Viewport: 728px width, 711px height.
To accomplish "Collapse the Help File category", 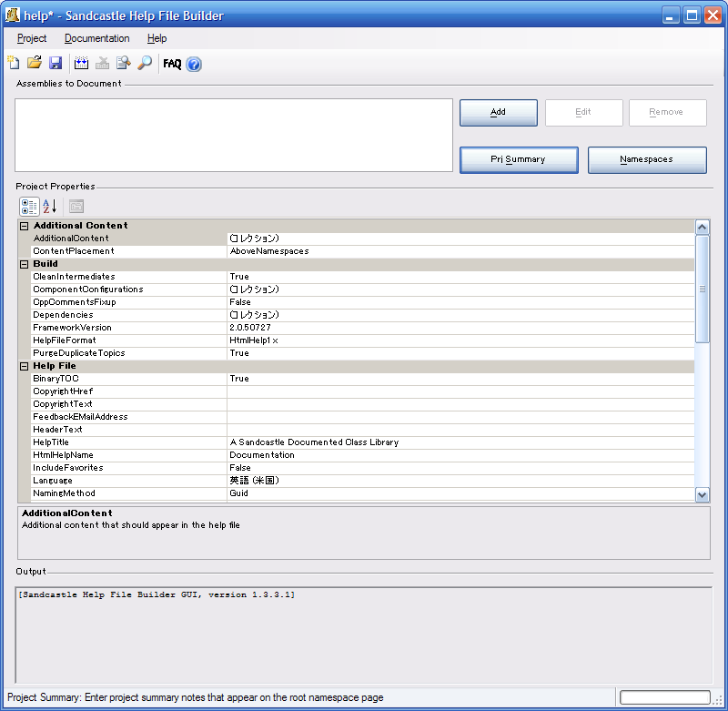I will pos(25,366).
